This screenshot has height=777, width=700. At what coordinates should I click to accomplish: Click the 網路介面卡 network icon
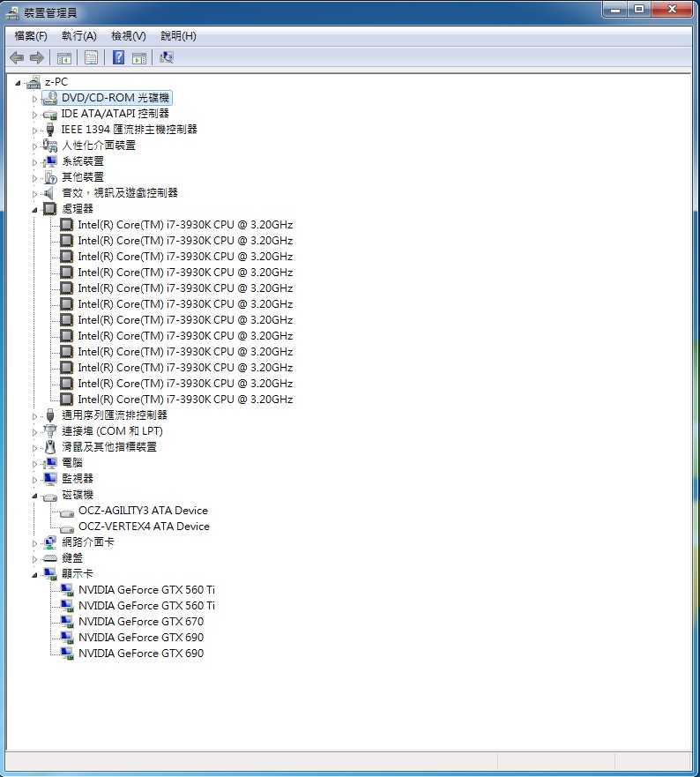[50, 542]
